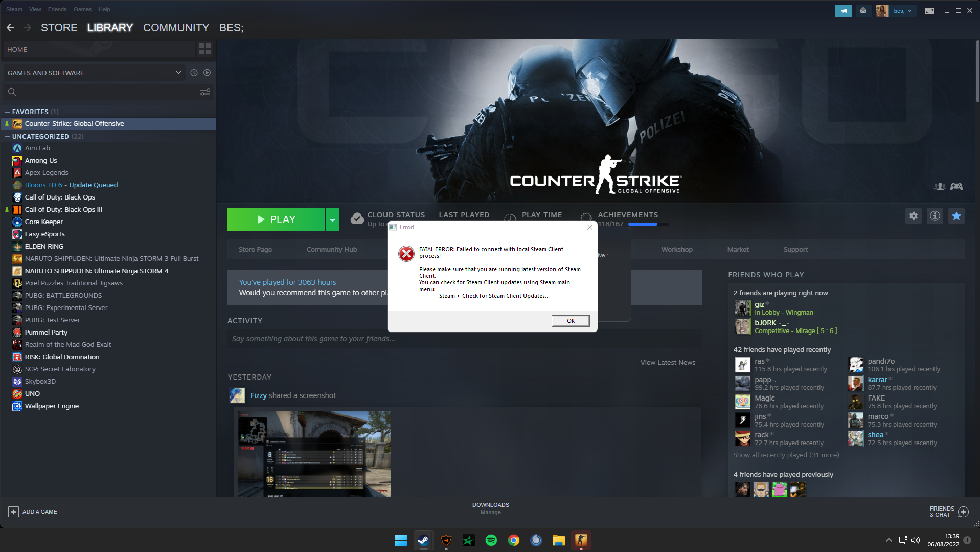The image size is (980, 552).
Task: Launch Spotify from the taskbar
Action: click(x=491, y=540)
